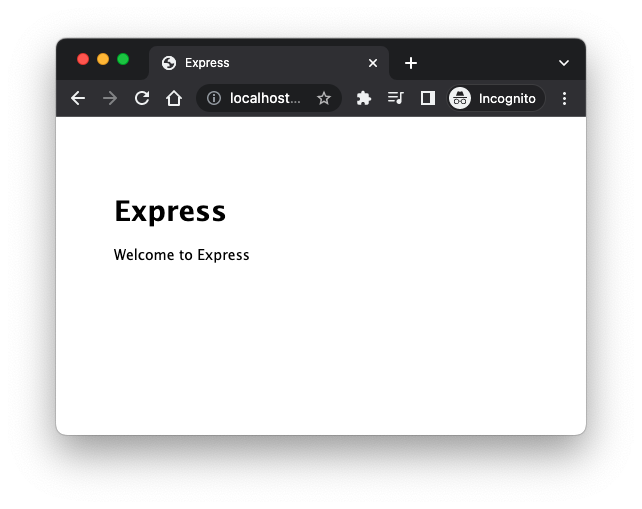Click the 'Welcome to Express' text

181,255
